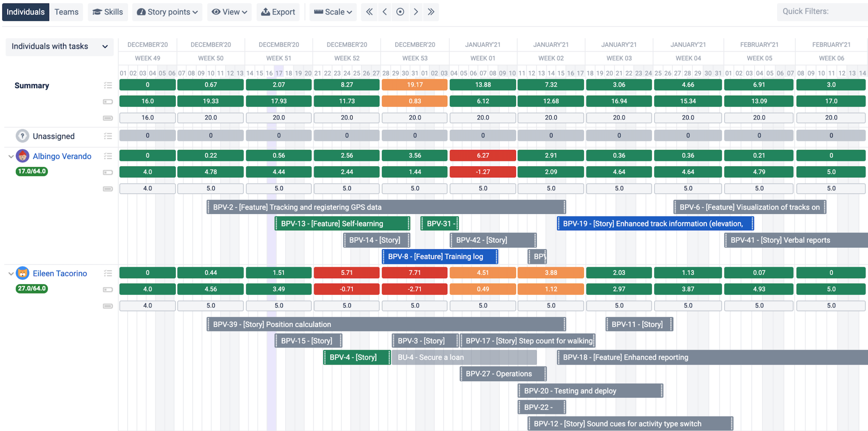Click the single right arrow to advance timeline
The width and height of the screenshot is (868, 431).
coord(415,12)
